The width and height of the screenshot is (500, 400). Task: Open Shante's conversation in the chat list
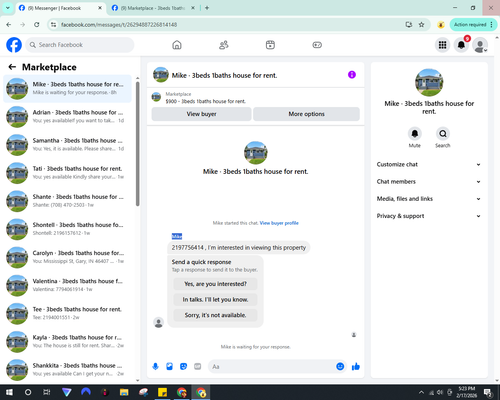click(x=67, y=201)
